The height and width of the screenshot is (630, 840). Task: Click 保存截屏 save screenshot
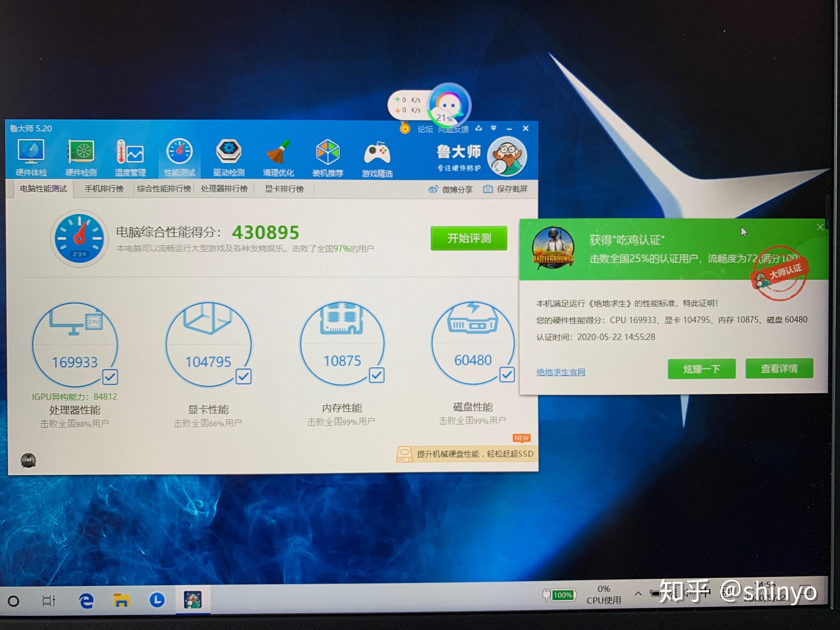(505, 189)
